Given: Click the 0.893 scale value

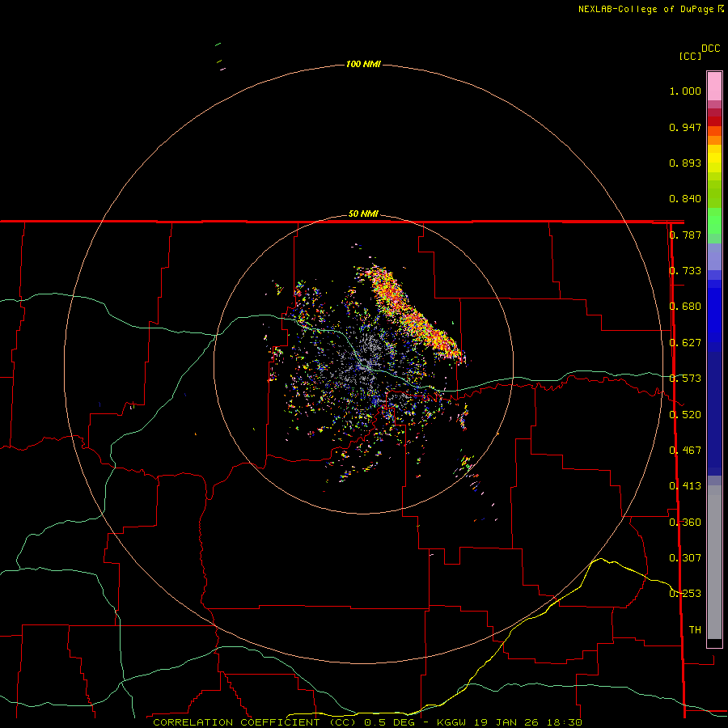Looking at the screenshot, I should 685,163.
